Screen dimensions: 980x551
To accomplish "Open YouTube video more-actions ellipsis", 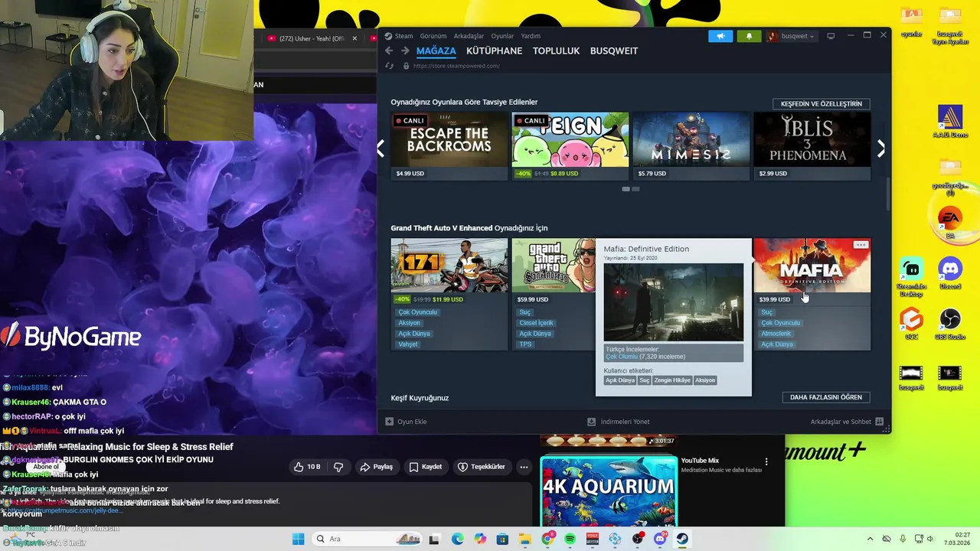I will pos(524,467).
